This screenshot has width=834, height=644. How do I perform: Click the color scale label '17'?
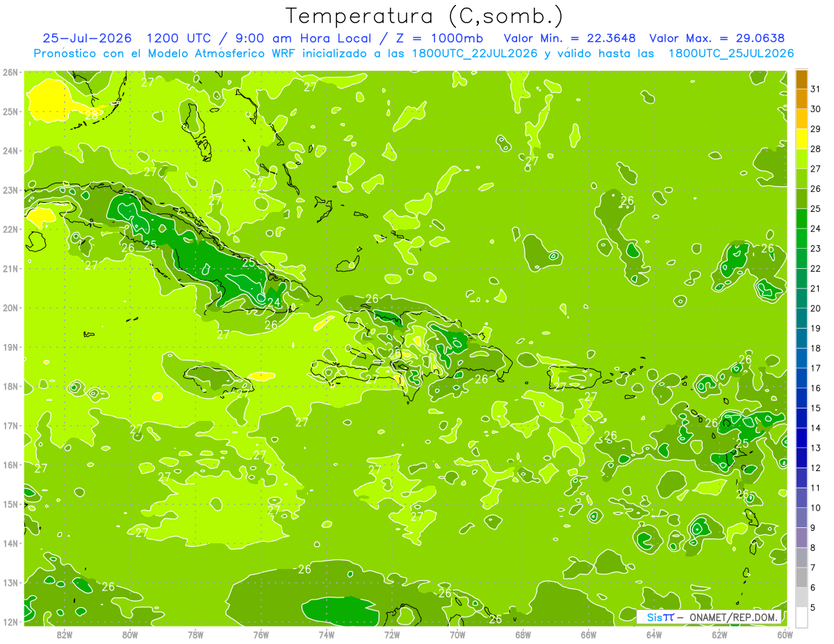(x=815, y=368)
